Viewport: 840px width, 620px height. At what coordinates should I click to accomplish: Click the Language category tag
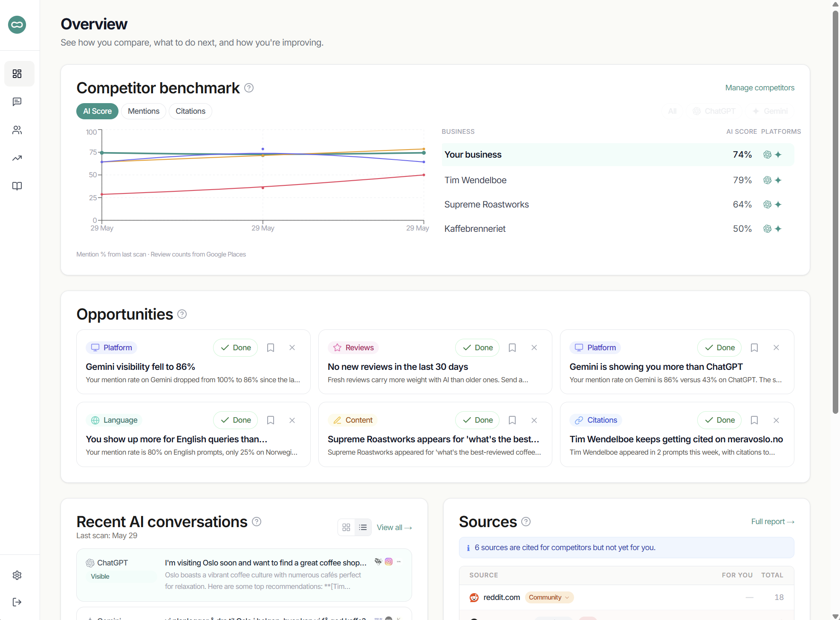[114, 420]
